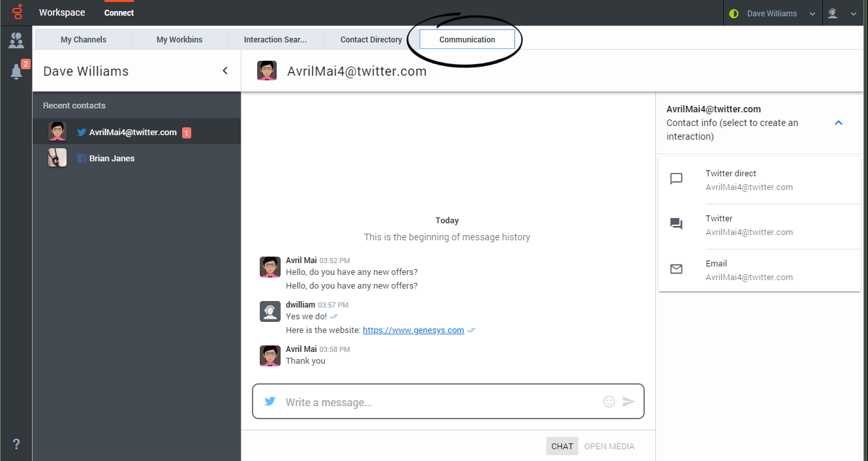Open the notifications bell icon
The image size is (868, 461).
tap(16, 72)
